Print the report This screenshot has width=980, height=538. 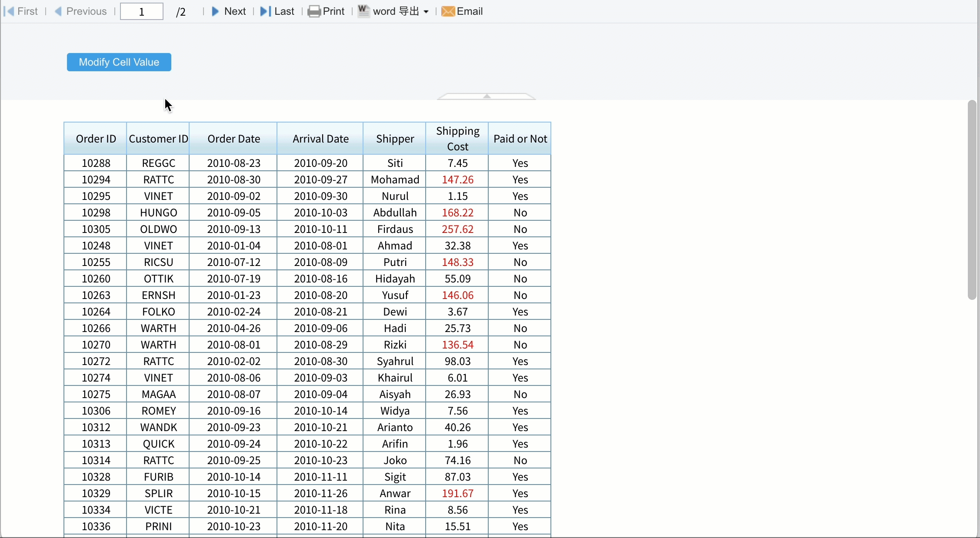[x=326, y=11]
